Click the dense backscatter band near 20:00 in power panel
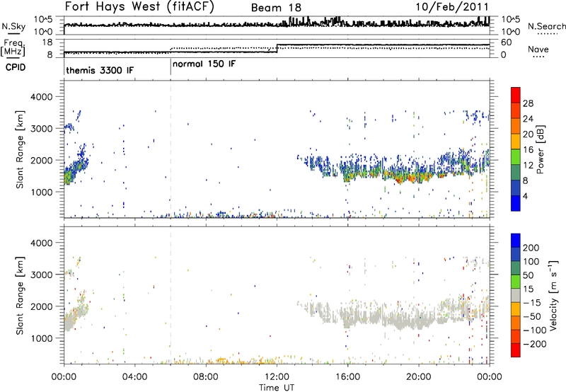Screen dimensions: 566x392 419,176
